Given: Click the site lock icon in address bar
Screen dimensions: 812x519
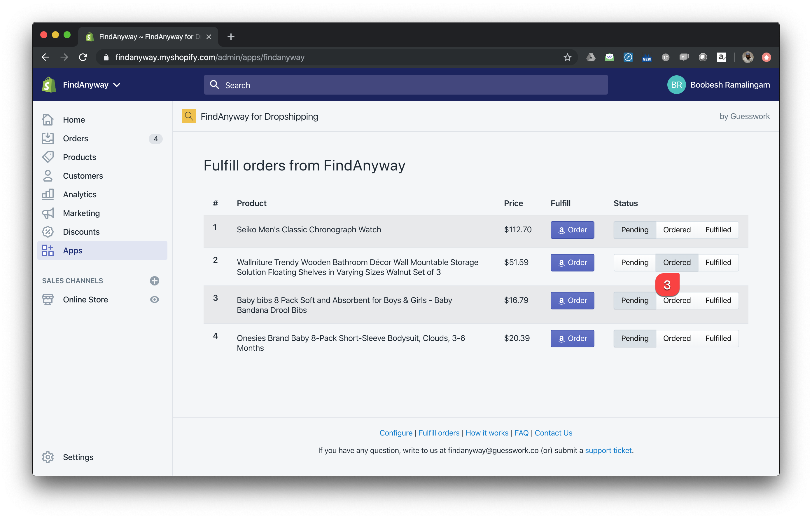Looking at the screenshot, I should pos(106,58).
